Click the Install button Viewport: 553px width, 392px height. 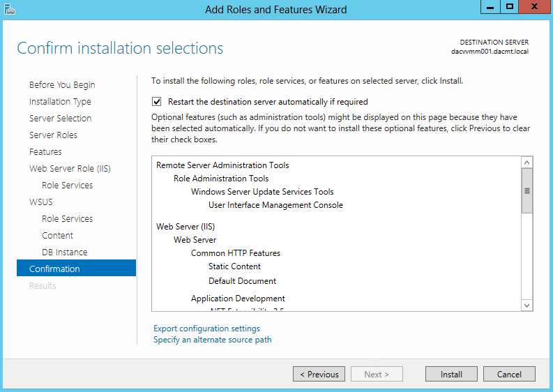click(451, 374)
